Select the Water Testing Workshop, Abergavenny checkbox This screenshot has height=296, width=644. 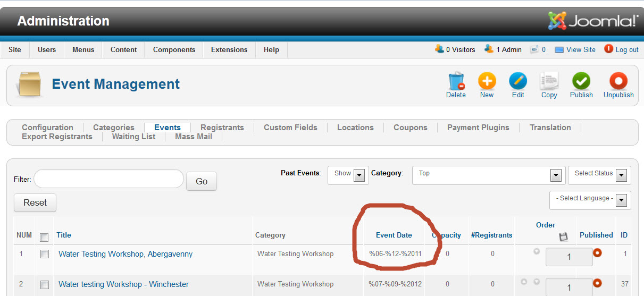45,255
